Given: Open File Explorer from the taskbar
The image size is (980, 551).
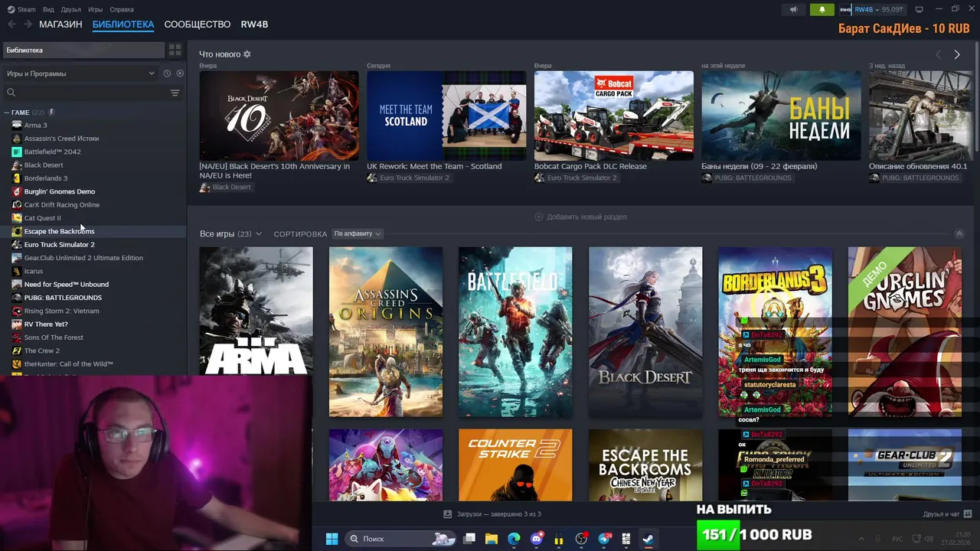Looking at the screenshot, I should pyautogui.click(x=492, y=539).
